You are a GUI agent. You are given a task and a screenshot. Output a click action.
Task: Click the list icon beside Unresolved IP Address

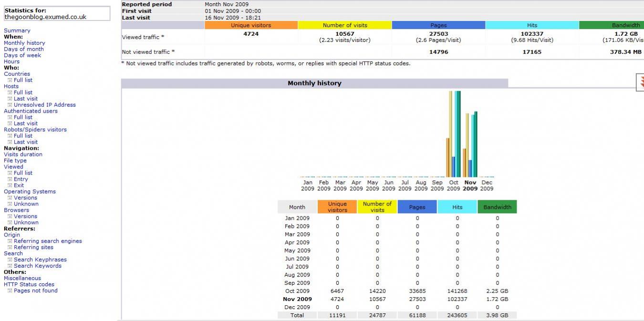pyautogui.click(x=10, y=105)
